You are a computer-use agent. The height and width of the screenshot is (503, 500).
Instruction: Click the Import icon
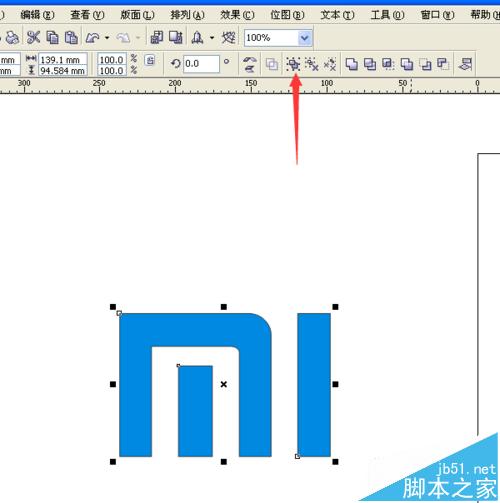pos(156,37)
